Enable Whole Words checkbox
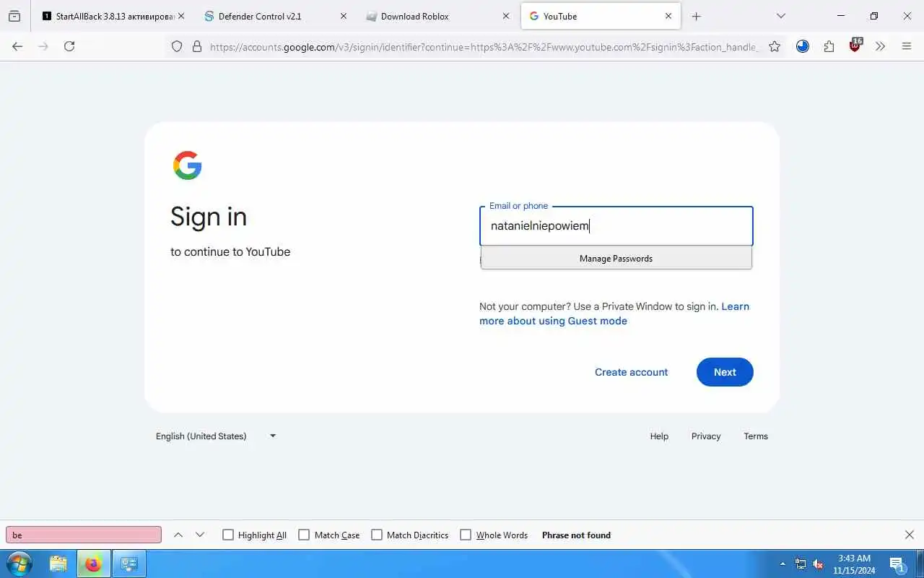 pyautogui.click(x=466, y=535)
